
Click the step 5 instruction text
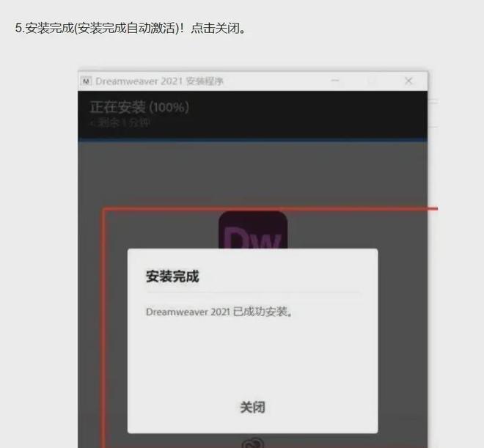[x=131, y=28]
